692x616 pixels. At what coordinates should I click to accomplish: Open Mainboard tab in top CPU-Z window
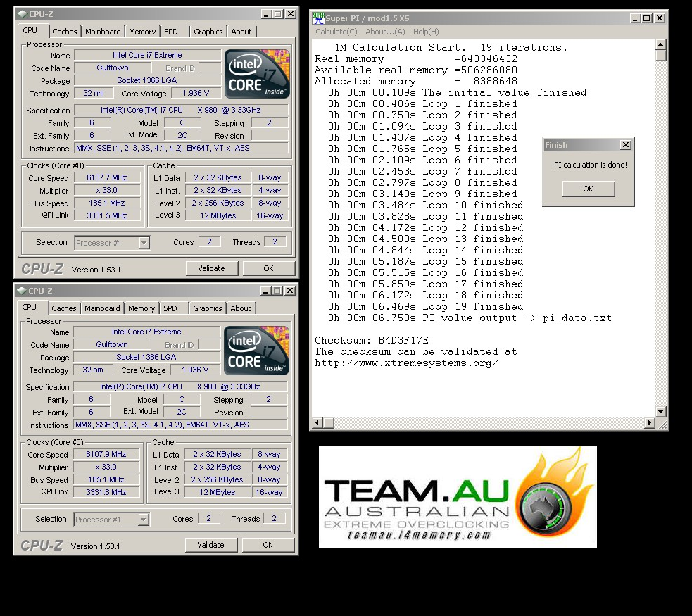tap(103, 32)
